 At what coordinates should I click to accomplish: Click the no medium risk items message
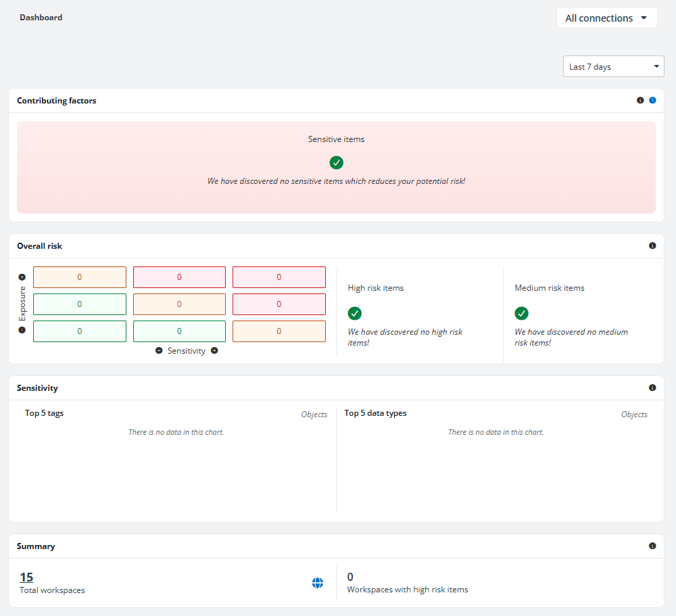(x=571, y=337)
